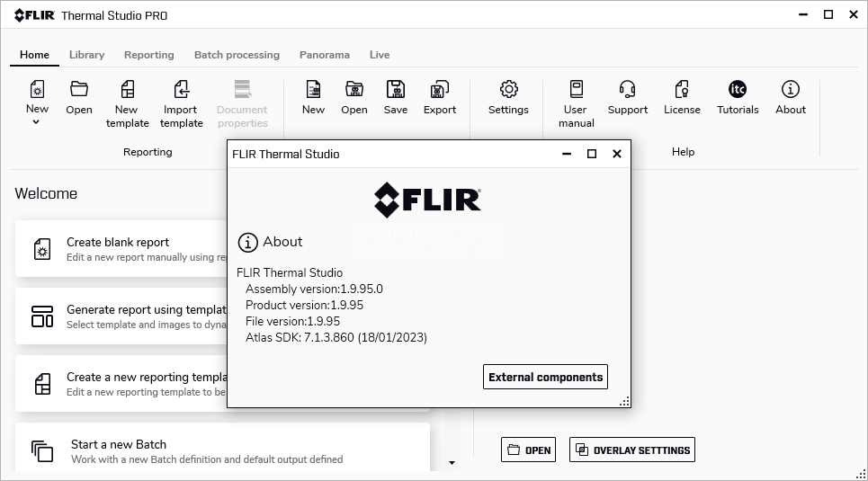The width and height of the screenshot is (868, 481).
Task: Click the Create blank report icon
Action: click(x=42, y=249)
